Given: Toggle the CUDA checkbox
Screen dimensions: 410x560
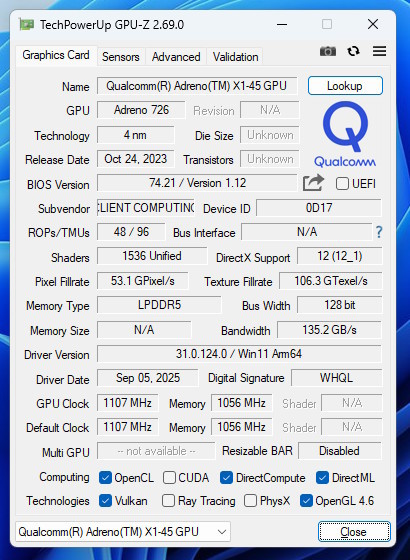Looking at the screenshot, I should click(x=169, y=478).
